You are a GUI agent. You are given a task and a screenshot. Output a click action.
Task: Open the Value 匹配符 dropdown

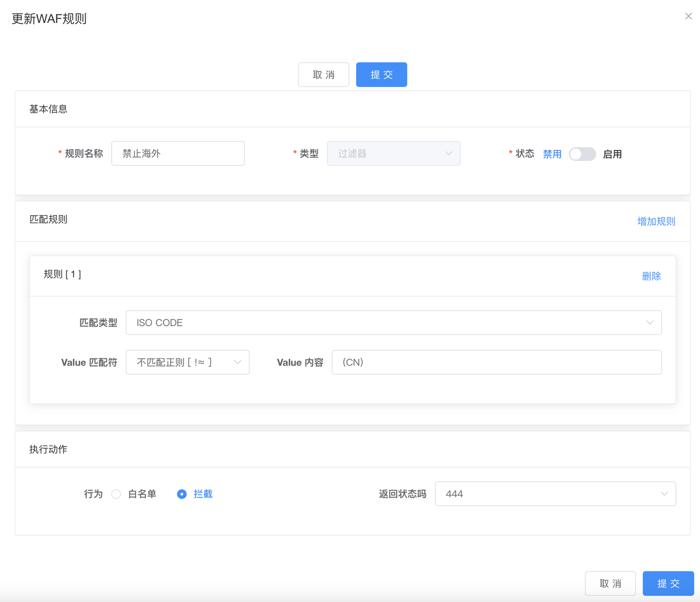point(188,362)
